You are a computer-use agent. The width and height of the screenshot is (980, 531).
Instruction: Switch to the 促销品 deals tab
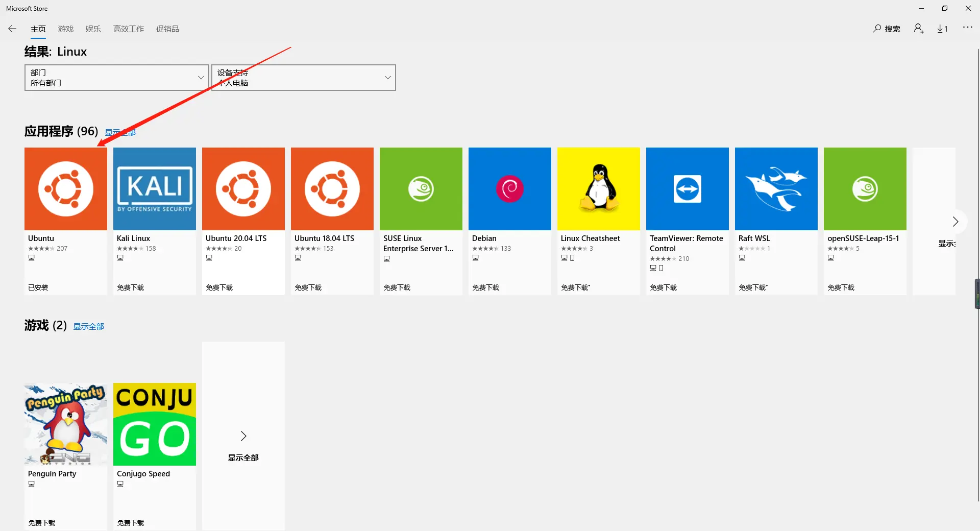[167, 29]
